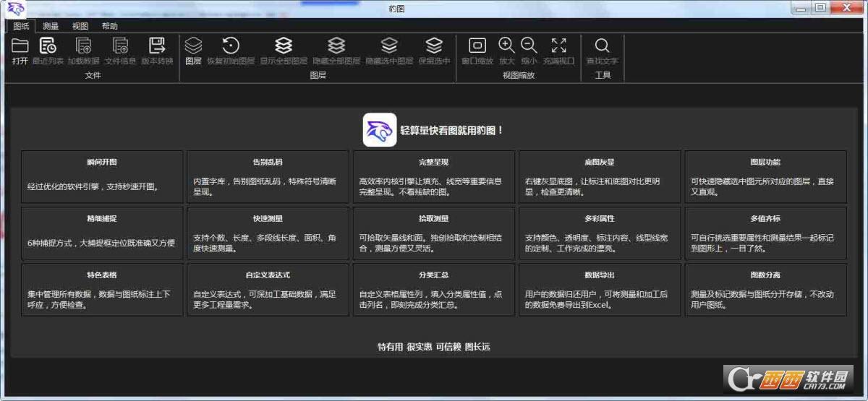Click the 版本转换 version convert icon
Viewport: 868px width, 401px height.
157,46
